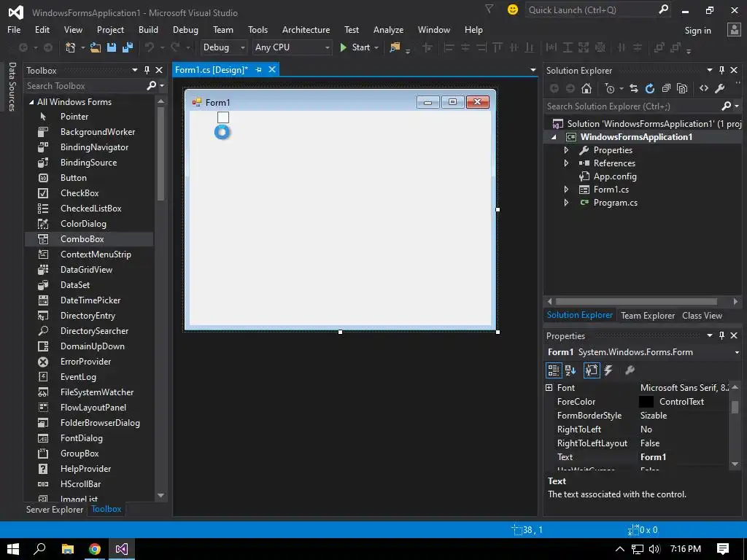Open the Start button dropdown arrow
The height and width of the screenshot is (560, 747).
click(x=376, y=47)
